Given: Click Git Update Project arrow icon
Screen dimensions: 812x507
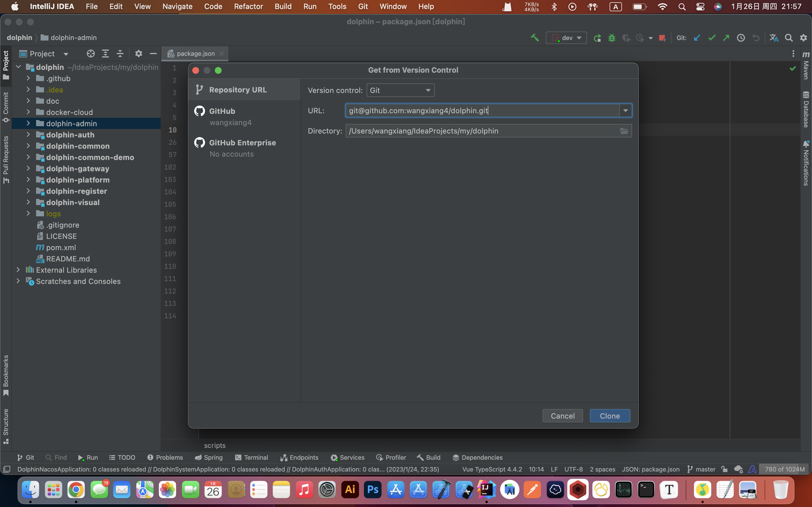Looking at the screenshot, I should click(x=697, y=38).
